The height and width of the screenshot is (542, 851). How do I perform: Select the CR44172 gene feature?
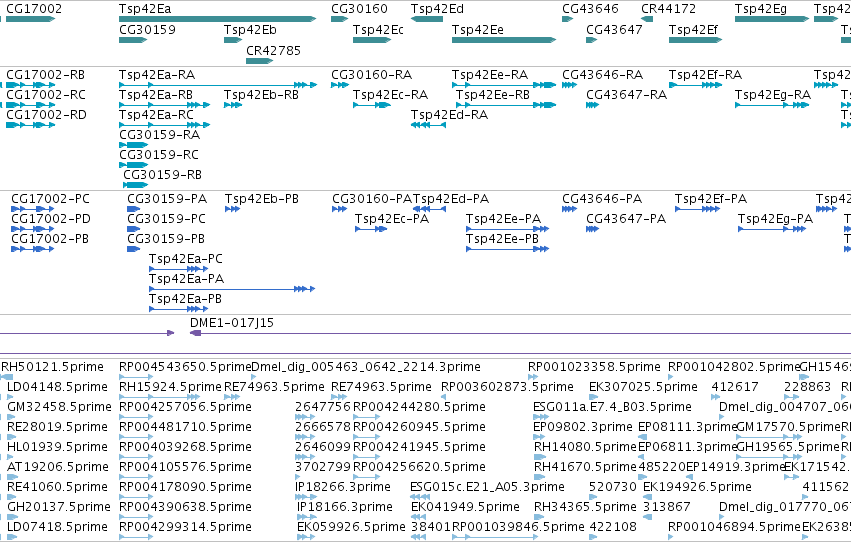click(x=647, y=19)
